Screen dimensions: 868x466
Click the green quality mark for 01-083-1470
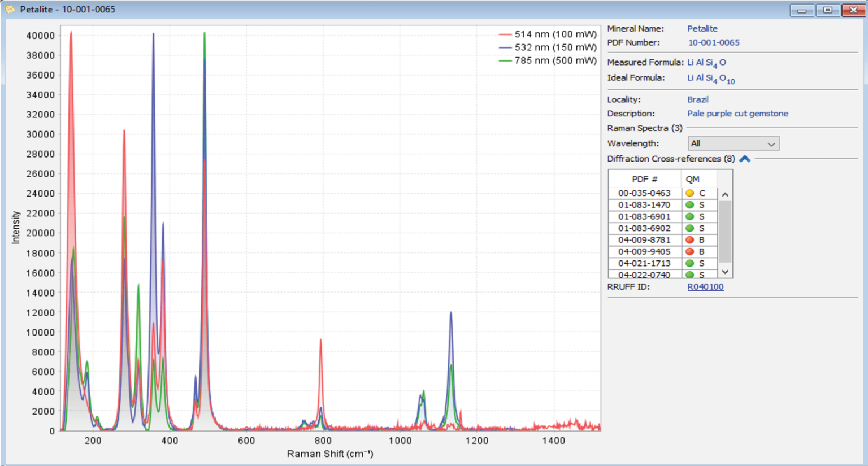[x=689, y=205]
